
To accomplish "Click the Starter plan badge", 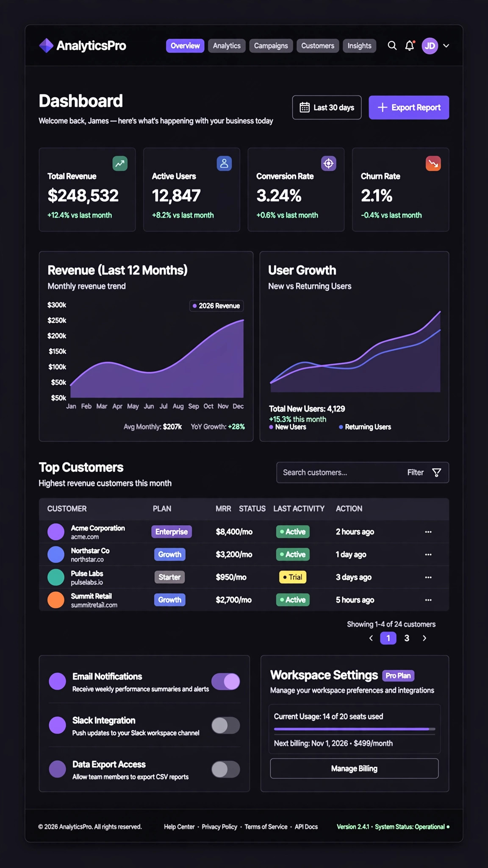I will pyautogui.click(x=169, y=577).
